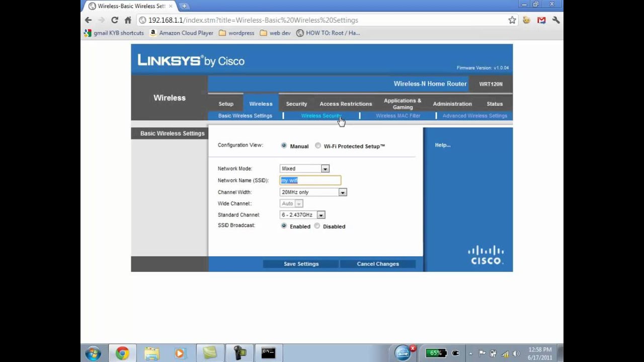The image size is (644, 362).
Task: Reload the router page
Action: [x=115, y=20]
